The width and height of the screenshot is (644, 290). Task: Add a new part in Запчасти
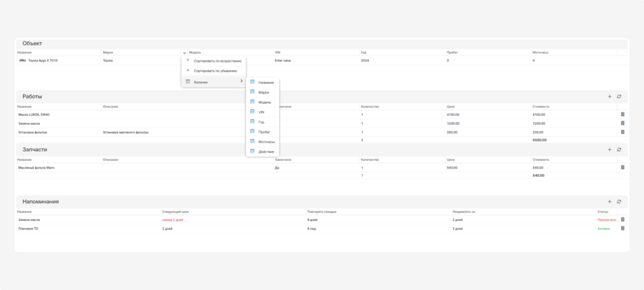[x=609, y=149]
